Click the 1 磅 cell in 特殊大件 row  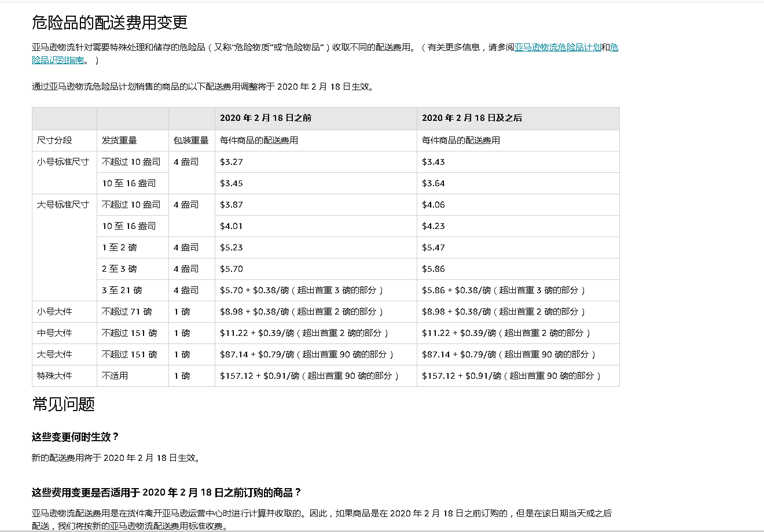pos(192,376)
